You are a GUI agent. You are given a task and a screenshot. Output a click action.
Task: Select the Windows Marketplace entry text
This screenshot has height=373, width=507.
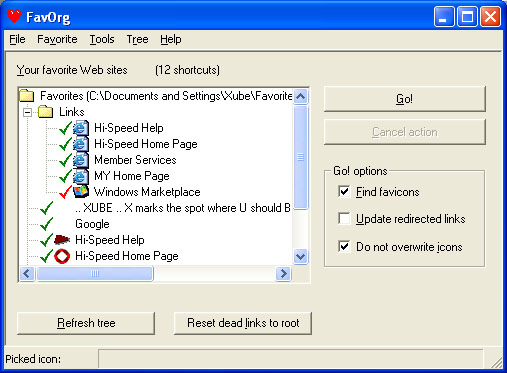click(x=147, y=192)
